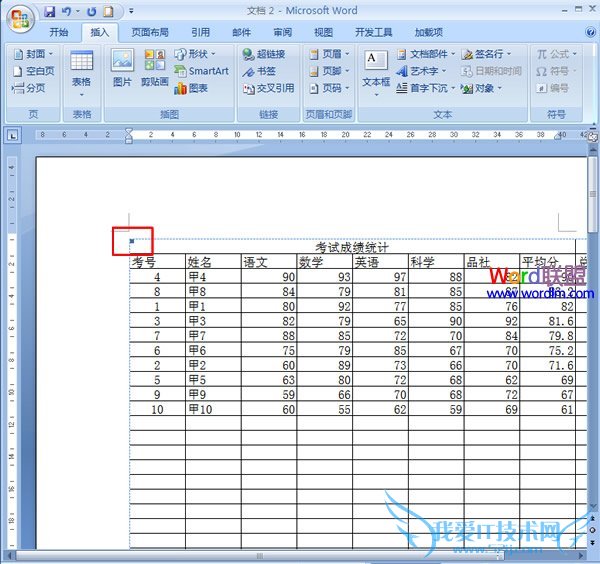Image resolution: width=600 pixels, height=564 pixels.
Task: Open the 文本框 text box menu
Action: [x=376, y=73]
